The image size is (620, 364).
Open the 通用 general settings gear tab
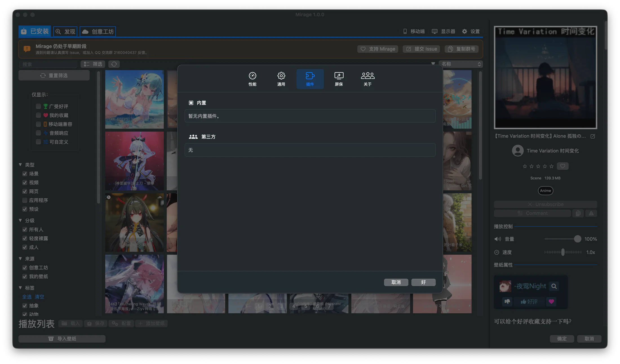281,79
